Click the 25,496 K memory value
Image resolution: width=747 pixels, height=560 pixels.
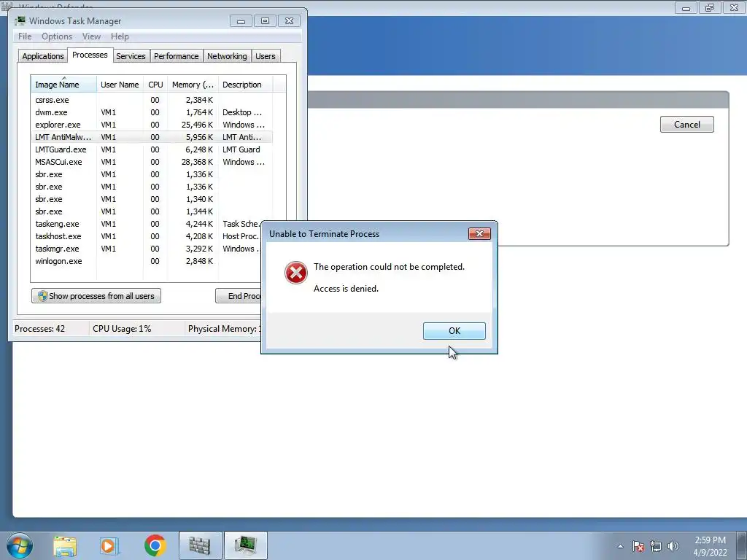point(197,125)
